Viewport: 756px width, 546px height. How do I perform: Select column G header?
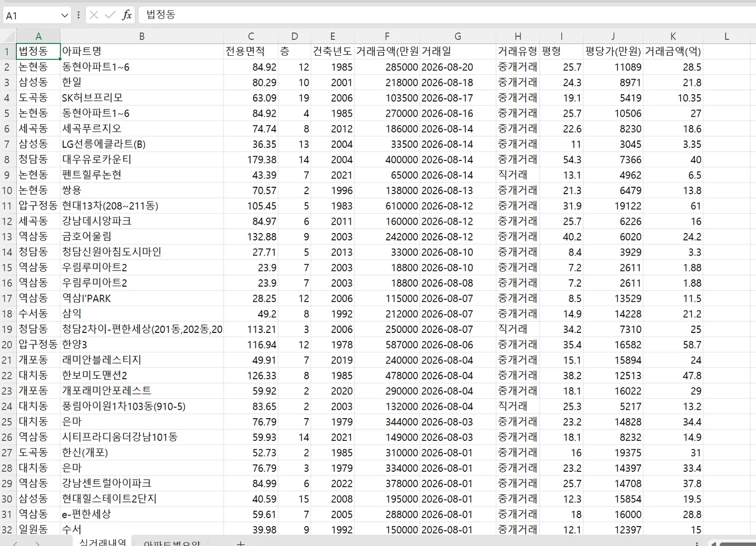click(x=457, y=36)
